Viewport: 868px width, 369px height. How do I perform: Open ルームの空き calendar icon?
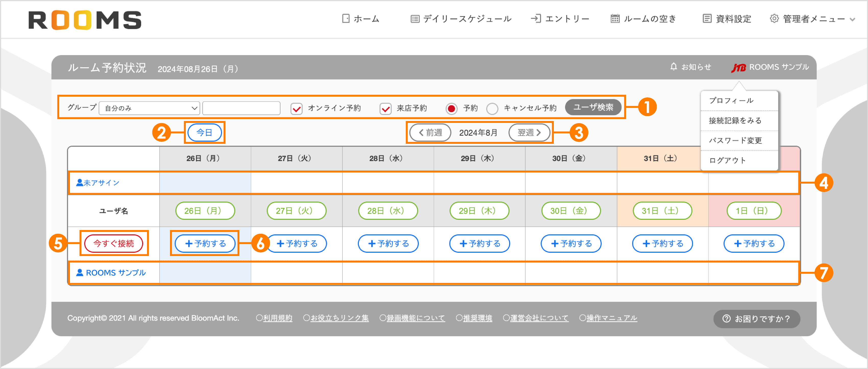coord(615,19)
